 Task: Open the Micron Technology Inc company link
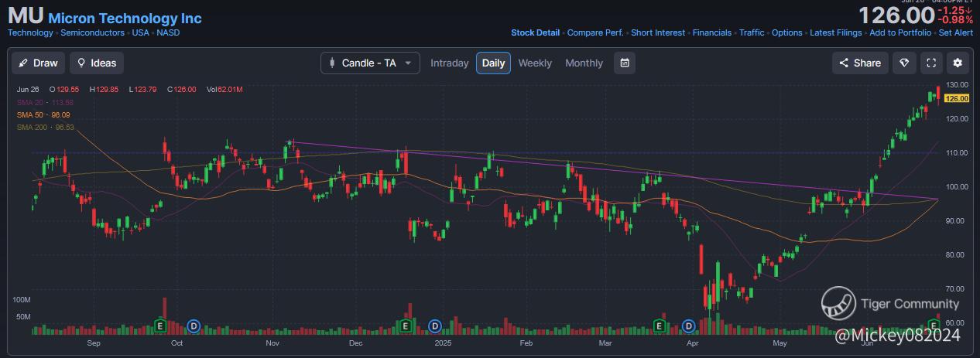(x=125, y=19)
